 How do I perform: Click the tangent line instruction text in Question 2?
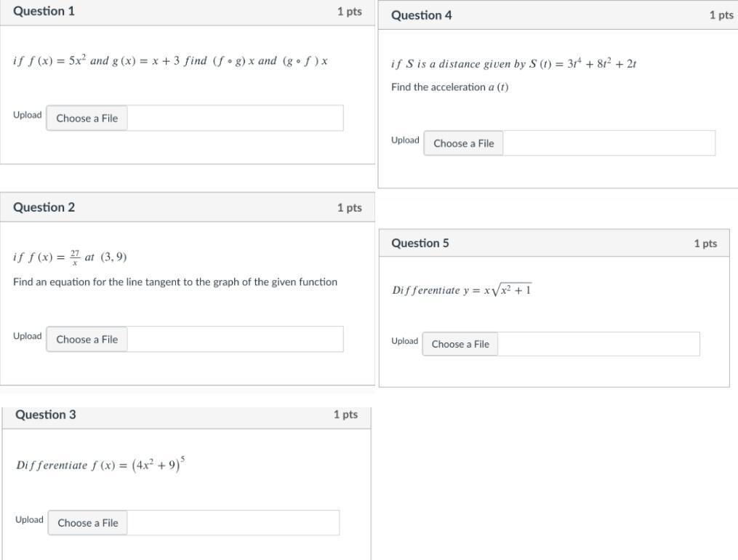pos(175,282)
